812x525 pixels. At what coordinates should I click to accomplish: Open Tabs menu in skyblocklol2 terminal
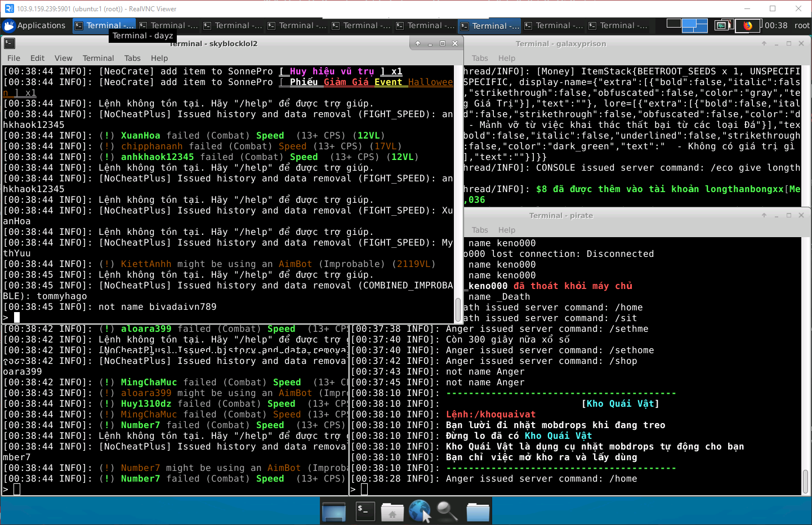(x=132, y=58)
